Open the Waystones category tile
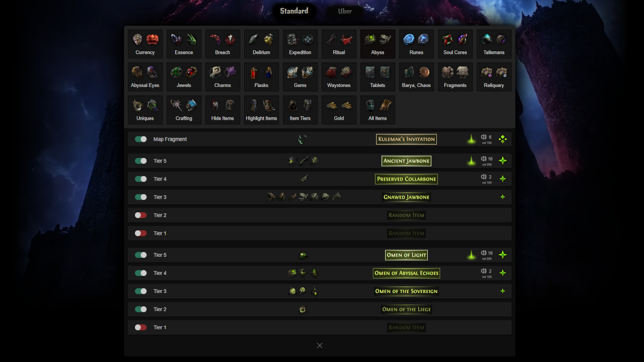The image size is (644, 362). coord(339,77)
